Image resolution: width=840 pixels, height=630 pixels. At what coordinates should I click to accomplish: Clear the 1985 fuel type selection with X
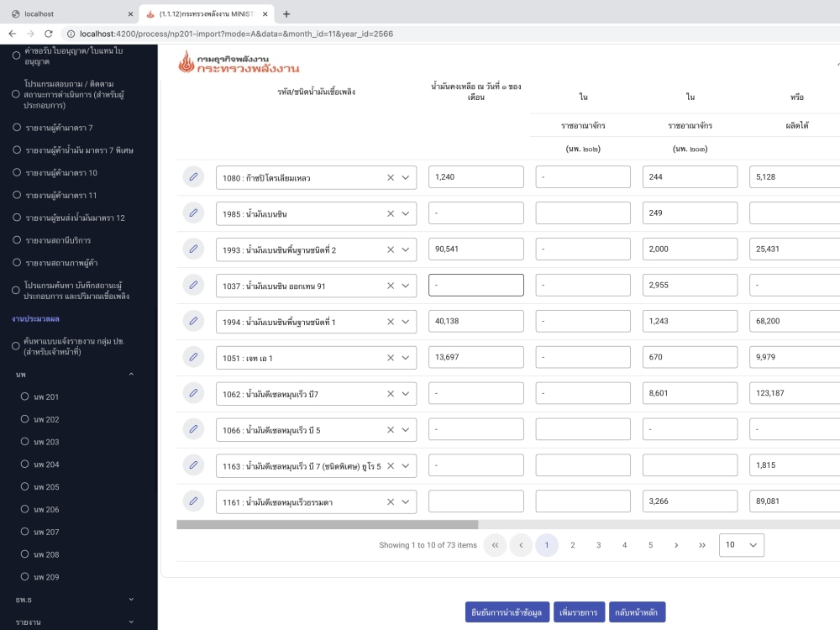pyautogui.click(x=391, y=213)
